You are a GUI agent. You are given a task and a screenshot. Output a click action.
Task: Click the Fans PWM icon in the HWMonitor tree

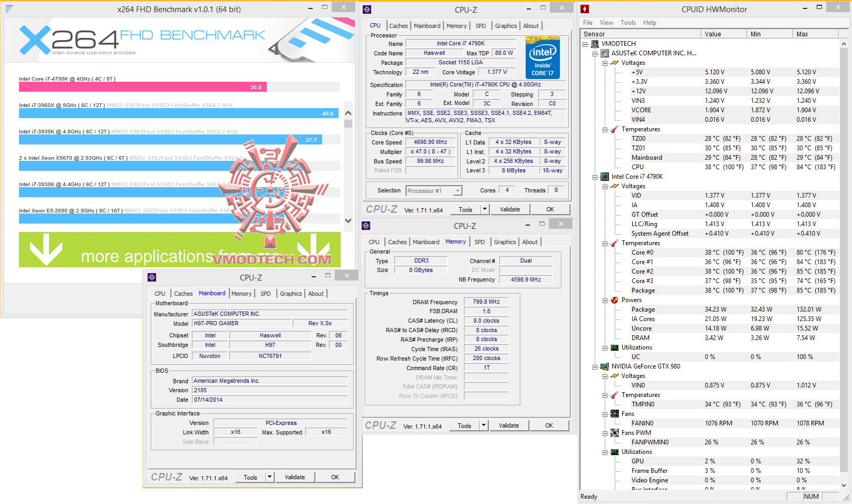coord(615,433)
